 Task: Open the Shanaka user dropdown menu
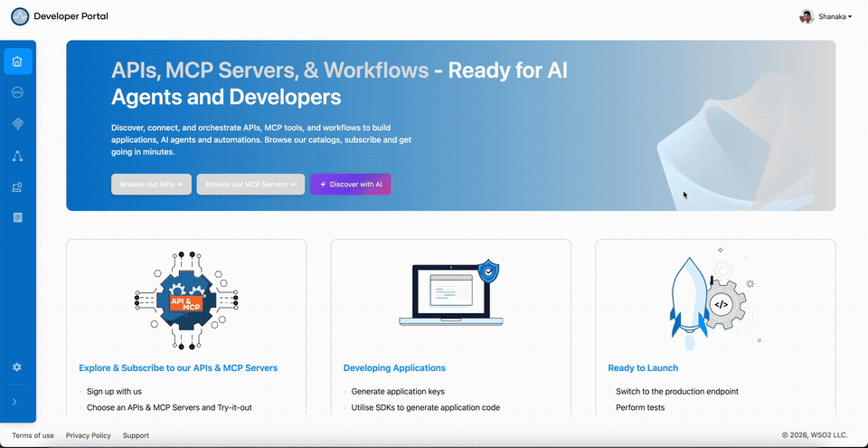(835, 16)
